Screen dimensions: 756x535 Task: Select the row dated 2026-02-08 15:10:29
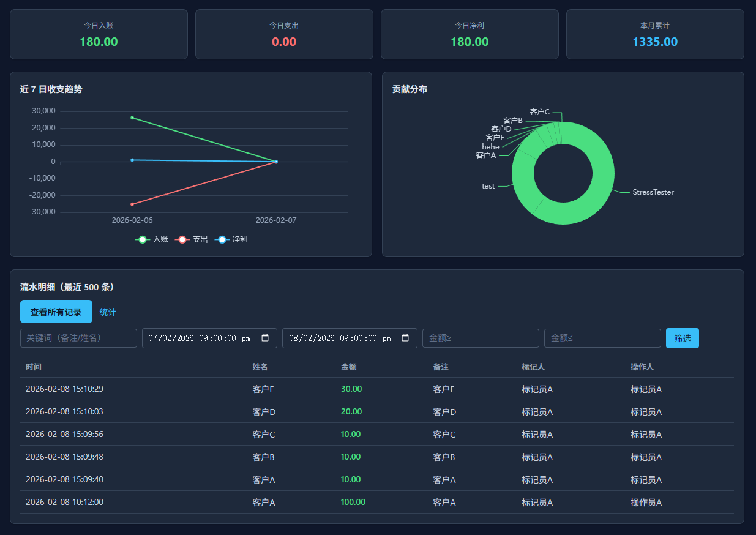pos(376,389)
